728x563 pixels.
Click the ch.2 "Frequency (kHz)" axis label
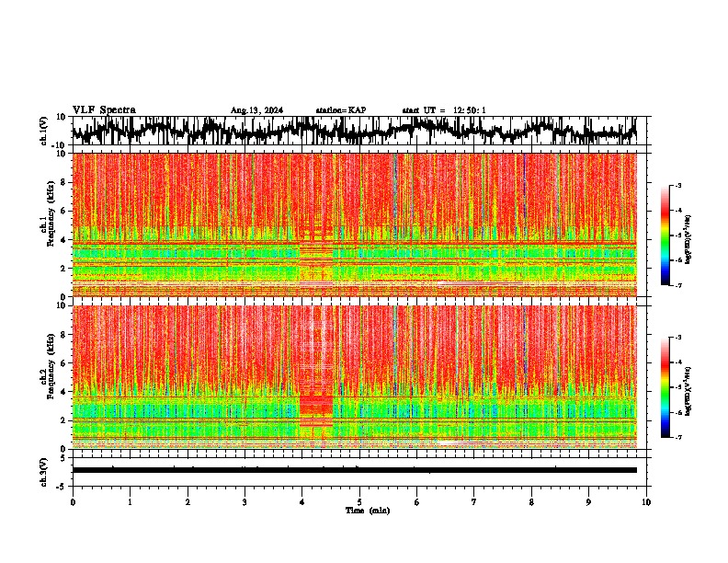click(x=51, y=366)
